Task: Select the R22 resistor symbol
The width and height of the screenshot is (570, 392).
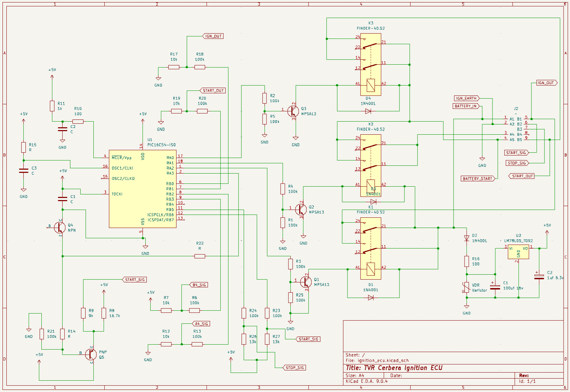Action: pos(200,256)
